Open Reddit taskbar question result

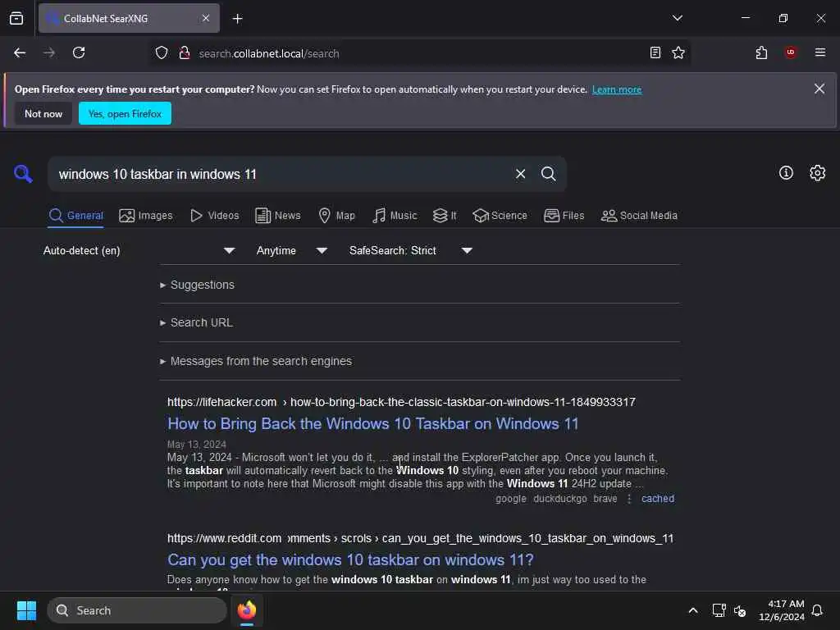coord(350,559)
